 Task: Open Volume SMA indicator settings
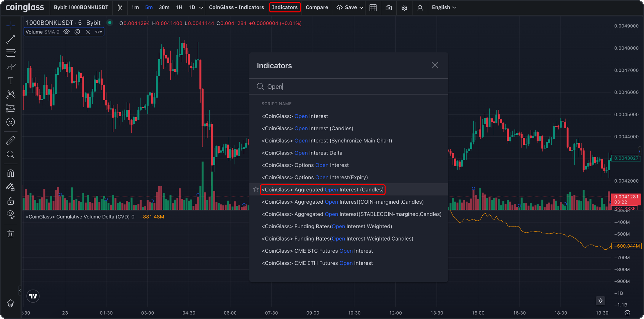point(77,32)
